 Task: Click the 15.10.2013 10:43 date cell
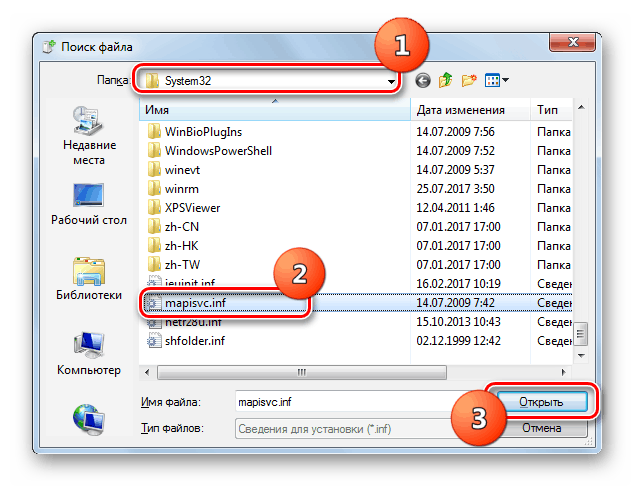[458, 322]
